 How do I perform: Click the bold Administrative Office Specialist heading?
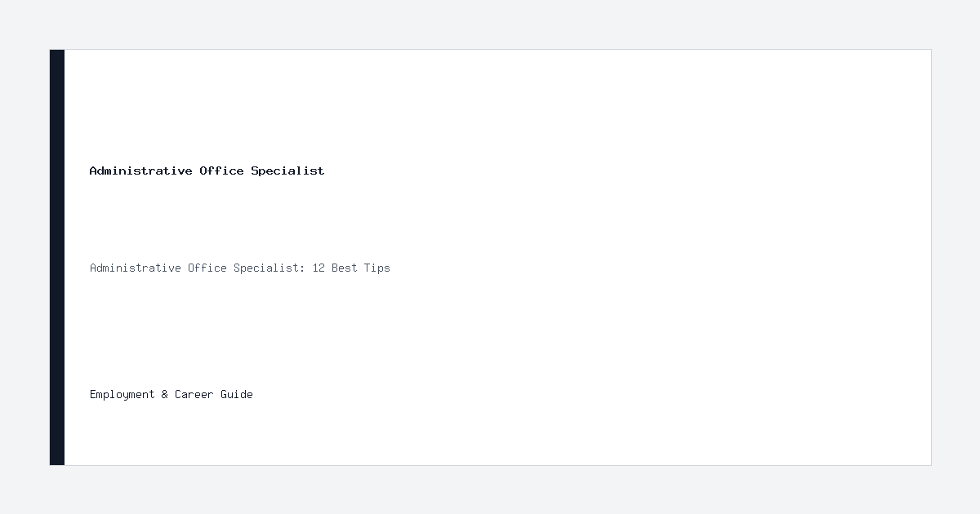coord(207,171)
